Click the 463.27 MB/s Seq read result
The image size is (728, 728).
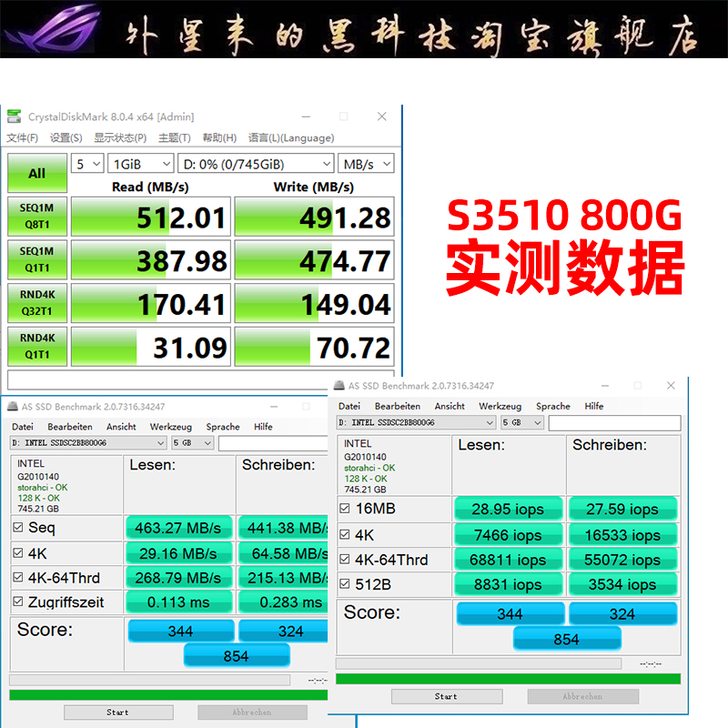coord(178,528)
